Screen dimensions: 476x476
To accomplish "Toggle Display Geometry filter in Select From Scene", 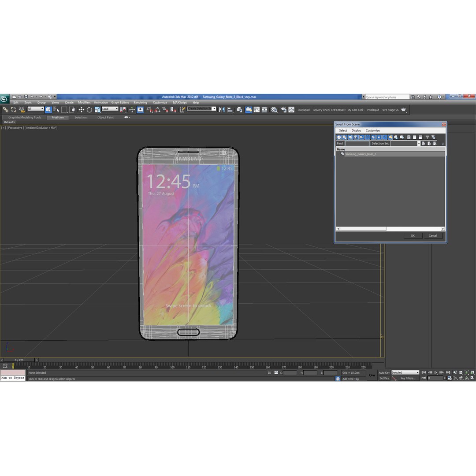I will click(x=339, y=137).
